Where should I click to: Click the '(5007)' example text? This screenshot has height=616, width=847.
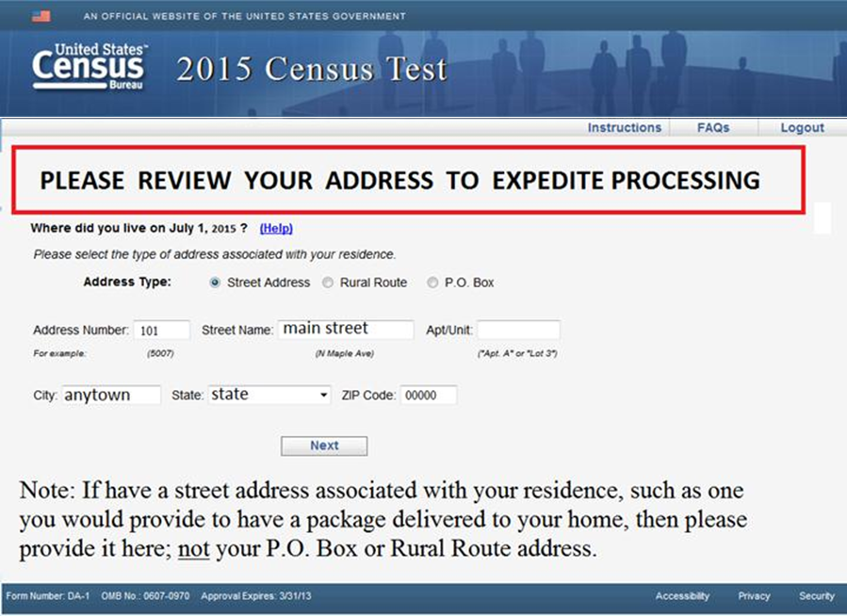160,353
